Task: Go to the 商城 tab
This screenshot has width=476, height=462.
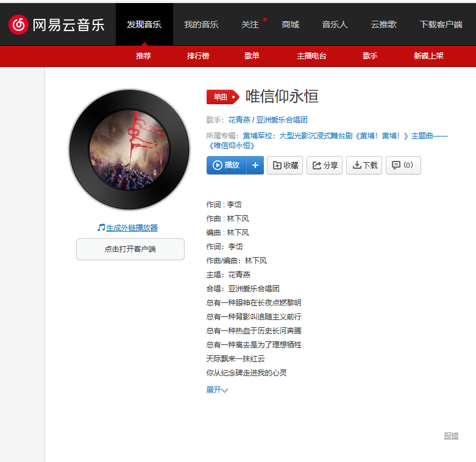Action: 290,24
